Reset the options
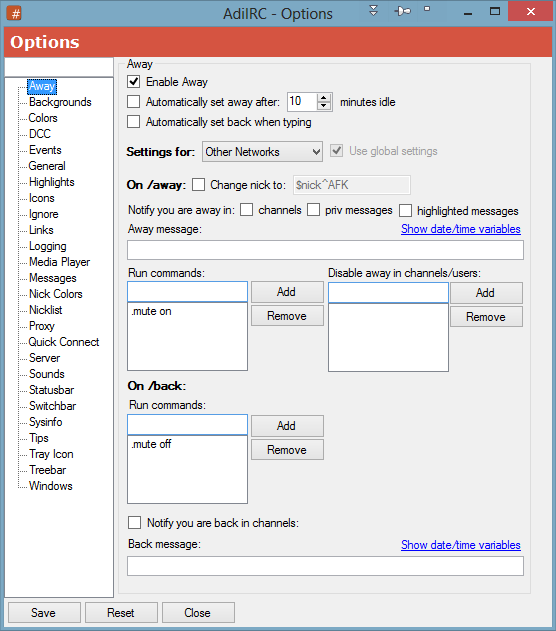This screenshot has height=631, width=556. 121,612
